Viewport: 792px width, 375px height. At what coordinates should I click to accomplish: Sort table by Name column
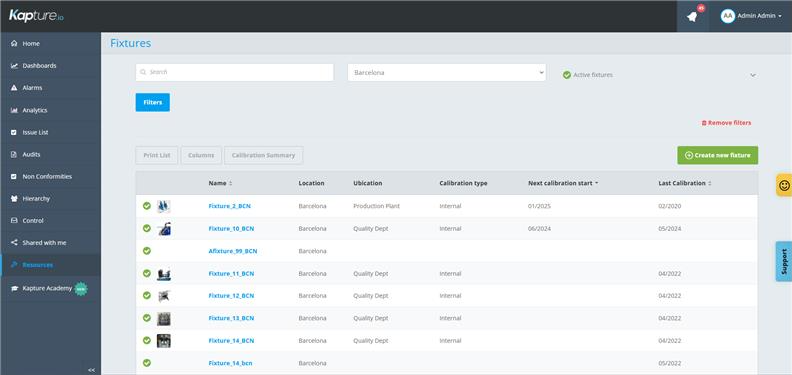coord(220,183)
